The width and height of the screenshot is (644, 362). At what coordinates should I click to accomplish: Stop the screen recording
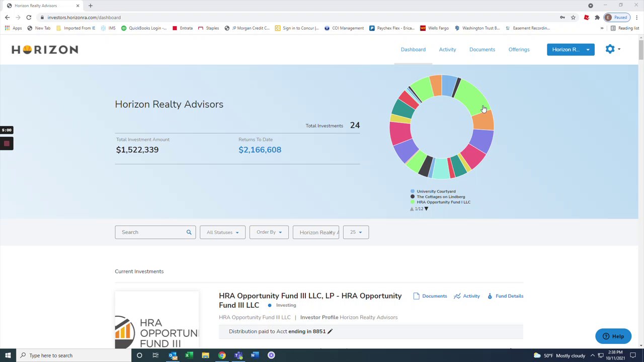tap(7, 144)
